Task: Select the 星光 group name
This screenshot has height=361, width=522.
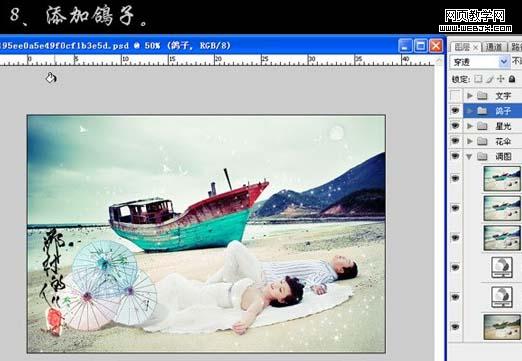Action: pos(503,126)
